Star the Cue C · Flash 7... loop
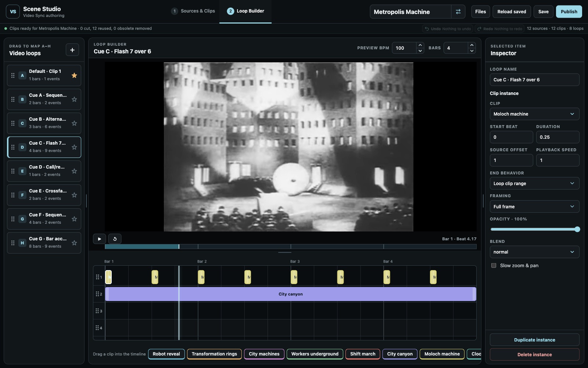 pyautogui.click(x=74, y=147)
